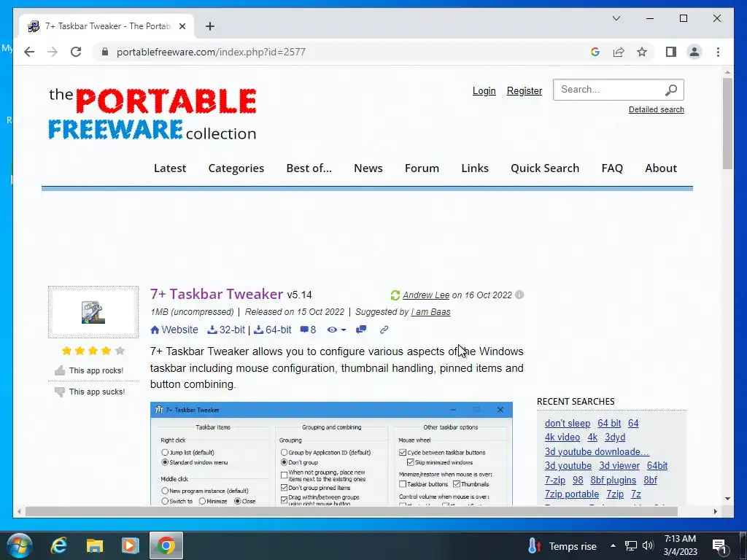Click recent search 64 bit

click(x=609, y=424)
